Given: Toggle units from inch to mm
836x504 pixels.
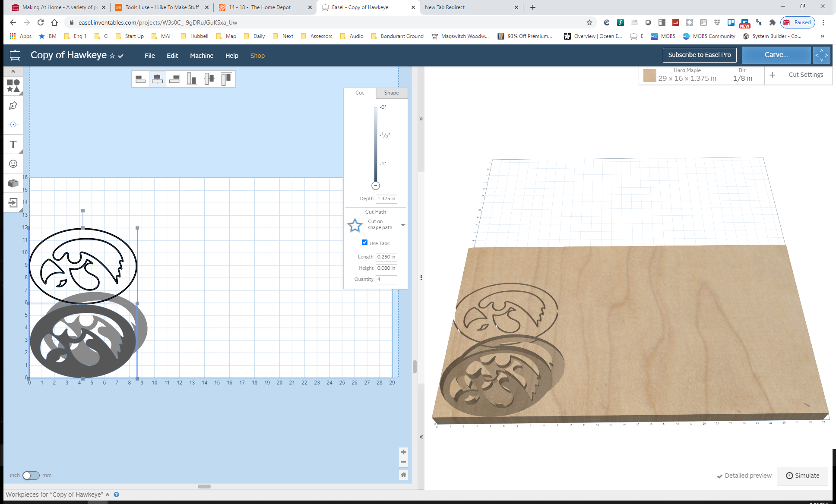Looking at the screenshot, I should click(x=30, y=475).
